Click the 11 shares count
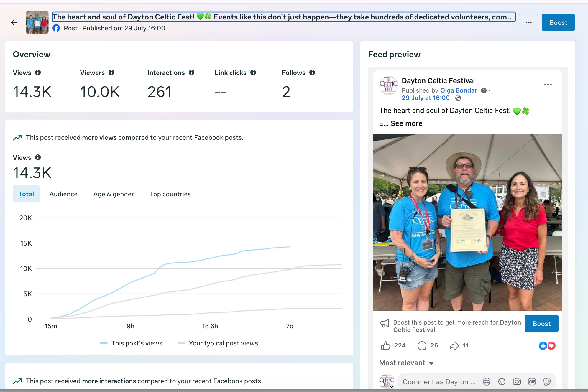The width and height of the screenshot is (588, 392). pyautogui.click(x=466, y=345)
